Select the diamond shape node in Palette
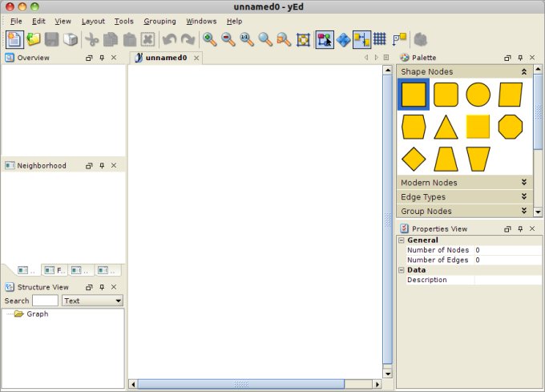Image resolution: width=545 pixels, height=392 pixels. (414, 159)
